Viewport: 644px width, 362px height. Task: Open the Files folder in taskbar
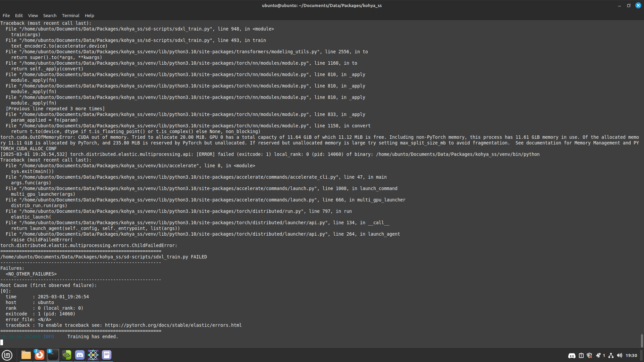(x=26, y=355)
